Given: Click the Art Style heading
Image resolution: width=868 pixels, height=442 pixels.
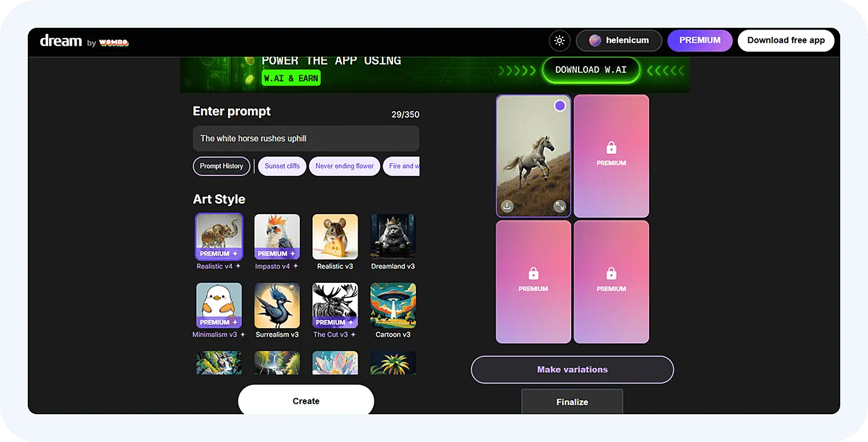Looking at the screenshot, I should (219, 199).
